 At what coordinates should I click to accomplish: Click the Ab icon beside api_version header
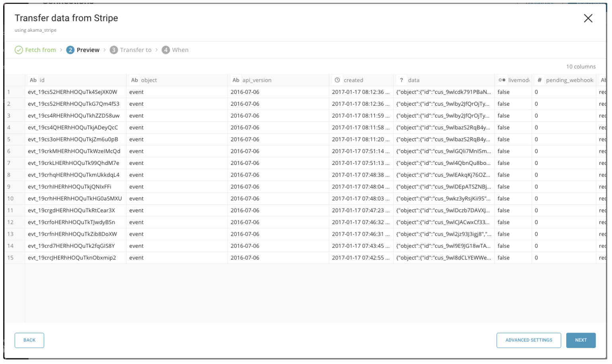coord(236,80)
